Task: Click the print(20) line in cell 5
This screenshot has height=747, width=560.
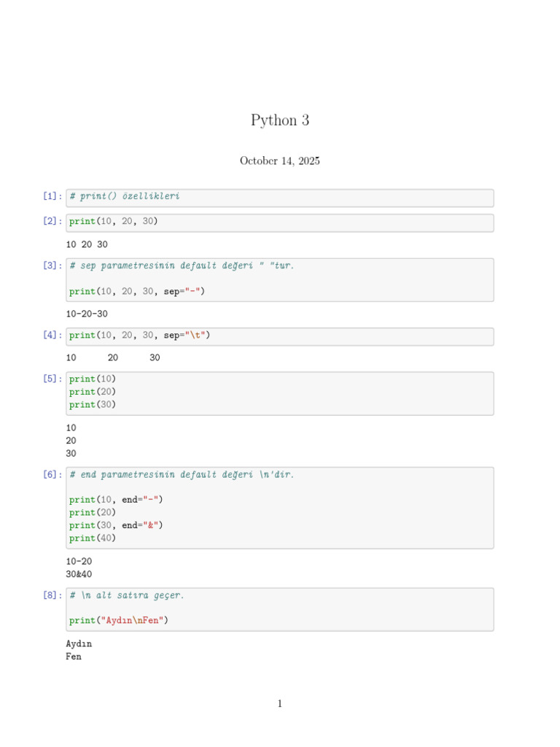Action: 93,392
